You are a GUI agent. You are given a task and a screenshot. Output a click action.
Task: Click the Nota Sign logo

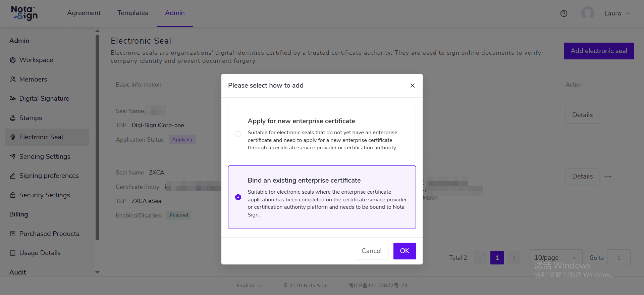[x=24, y=13]
